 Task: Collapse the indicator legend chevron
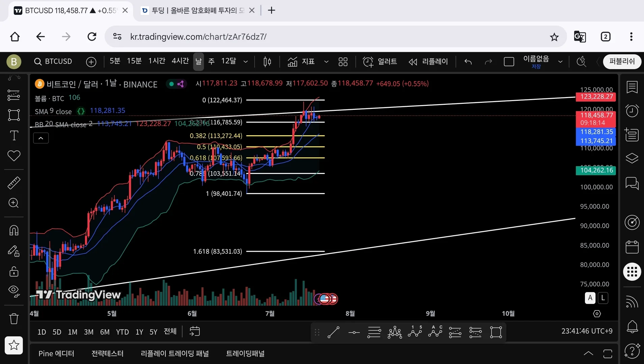point(41,138)
